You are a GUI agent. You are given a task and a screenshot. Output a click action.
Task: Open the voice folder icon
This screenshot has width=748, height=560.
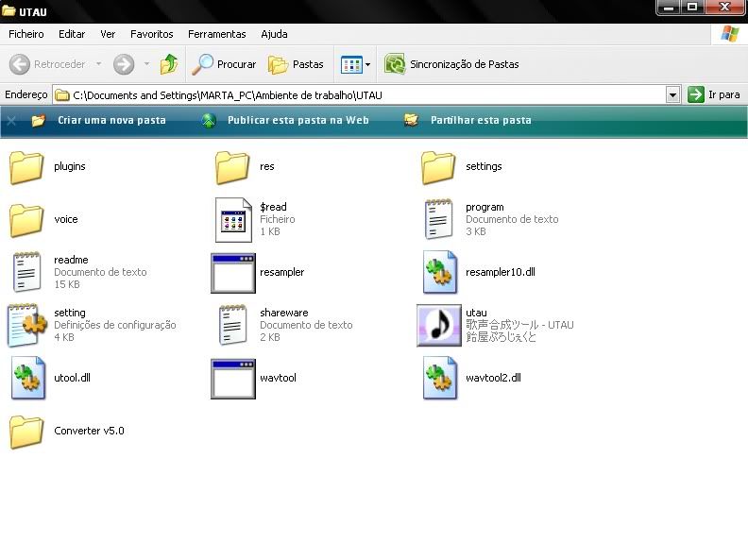[x=26, y=220]
